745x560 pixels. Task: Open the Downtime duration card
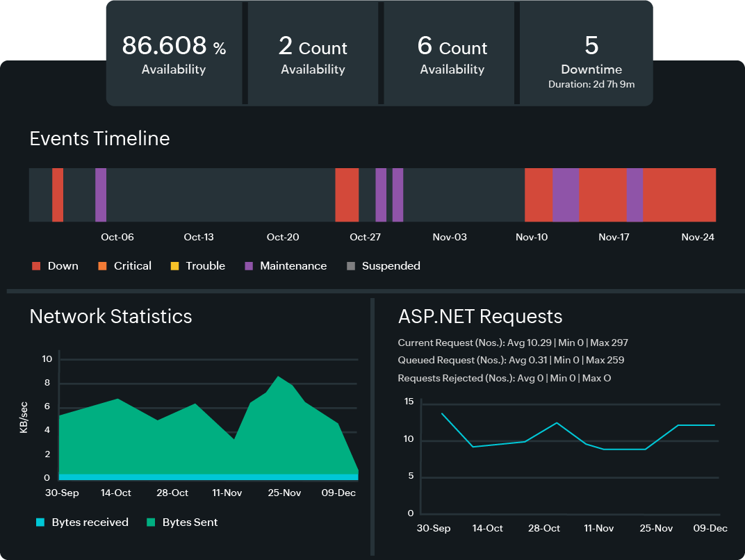coord(591,53)
